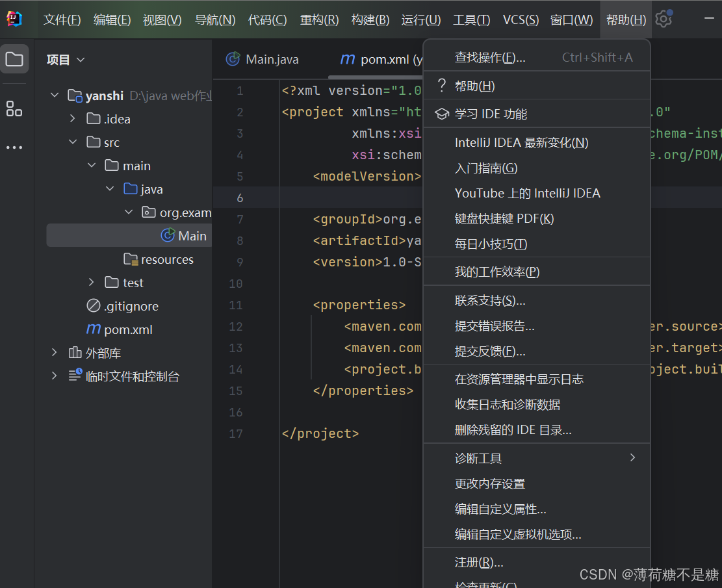
Task: Click the test folder icon
Action: coord(112,282)
